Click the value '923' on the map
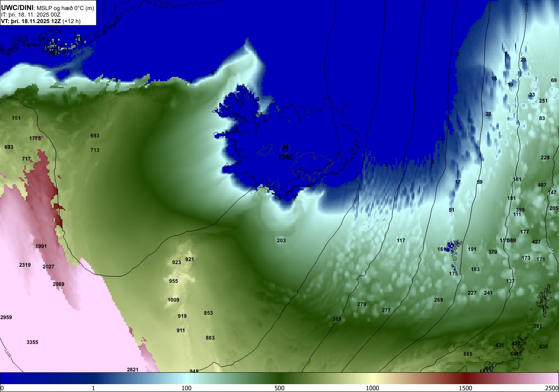559x392 pixels. click(x=176, y=262)
